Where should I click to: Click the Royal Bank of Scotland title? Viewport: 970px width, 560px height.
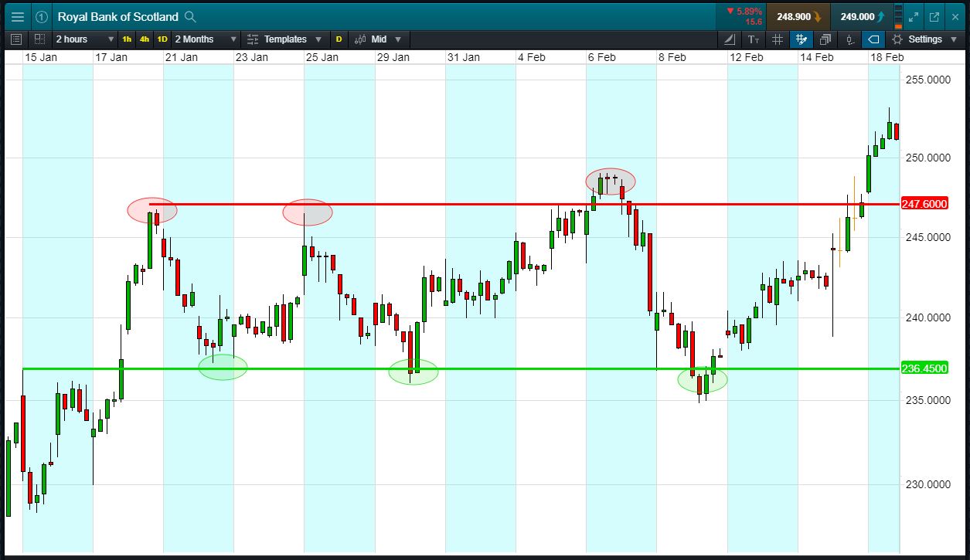tap(117, 17)
